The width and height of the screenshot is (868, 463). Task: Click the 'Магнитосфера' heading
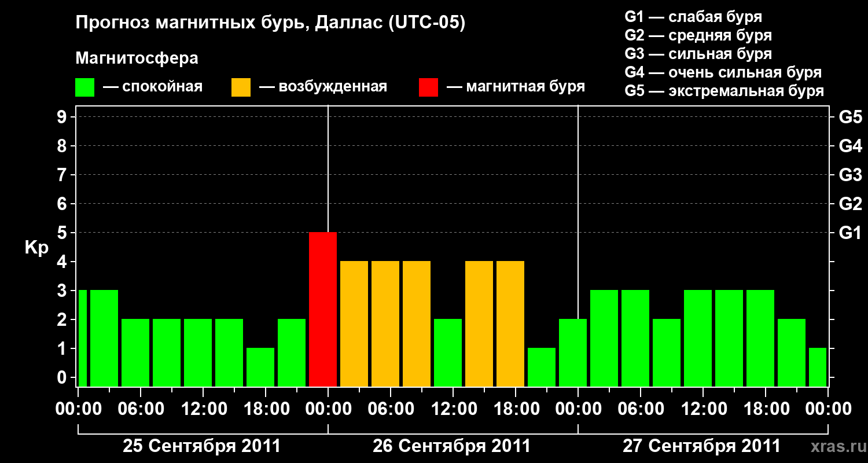[137, 58]
